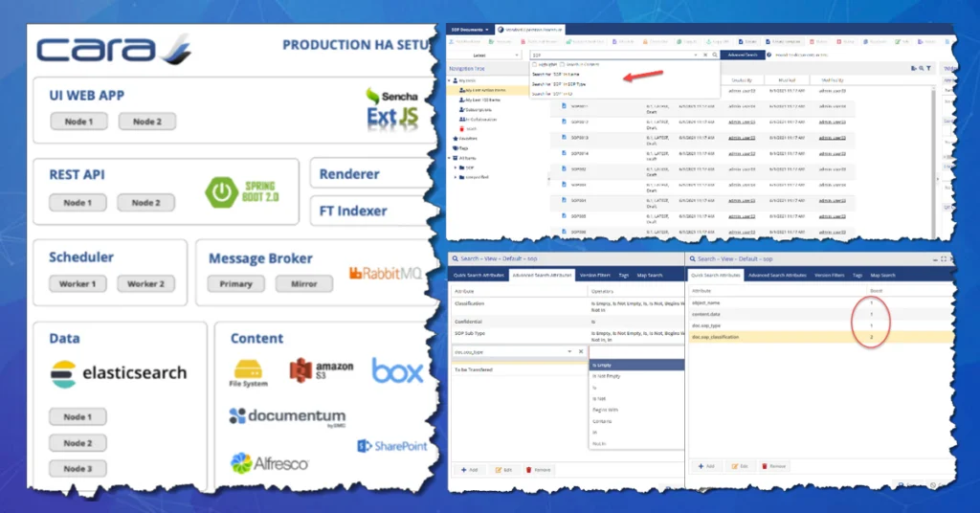Image resolution: width=980 pixels, height=513 pixels.
Task: Click the Amazon S3 logo
Action: (322, 369)
